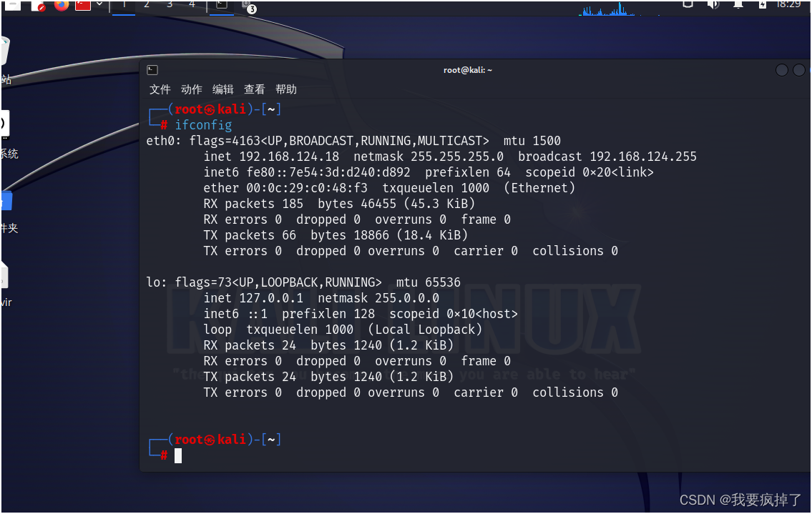Open the red terminal emulator launcher

click(83, 5)
